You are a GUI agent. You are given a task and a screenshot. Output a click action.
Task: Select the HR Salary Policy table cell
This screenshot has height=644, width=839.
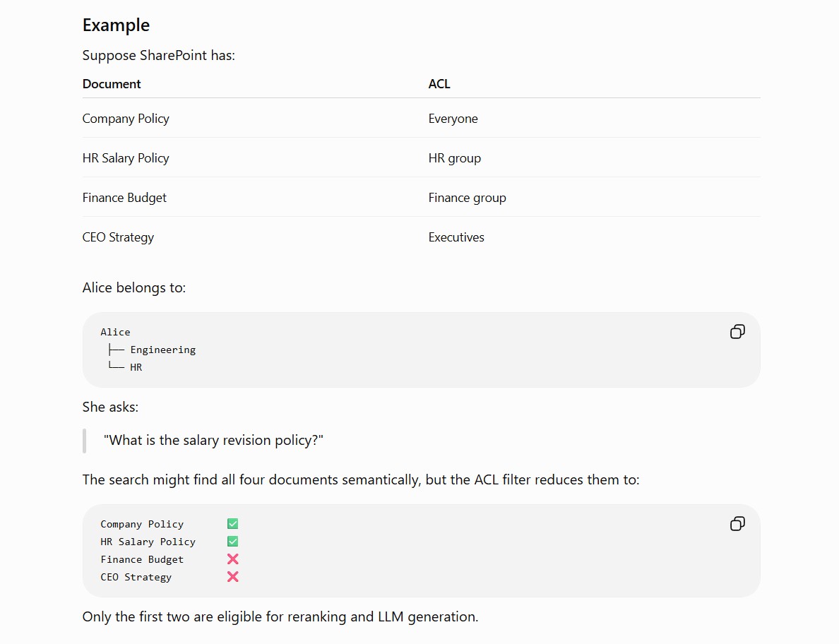coord(126,157)
